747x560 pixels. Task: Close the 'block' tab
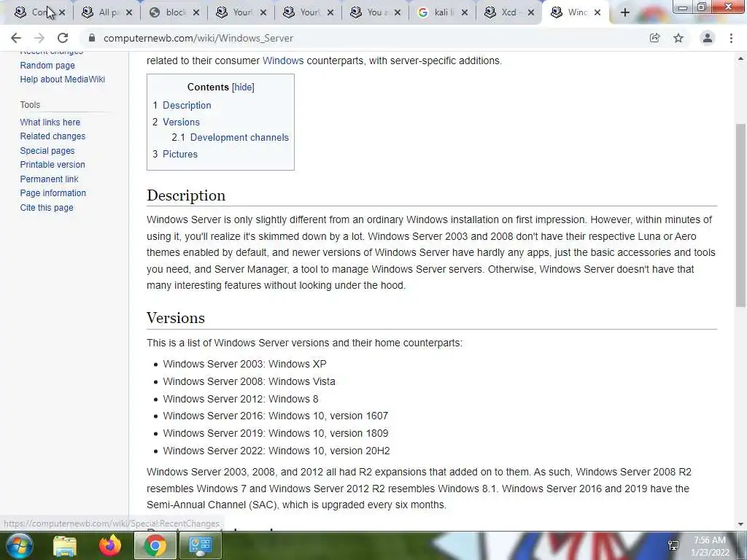click(196, 12)
